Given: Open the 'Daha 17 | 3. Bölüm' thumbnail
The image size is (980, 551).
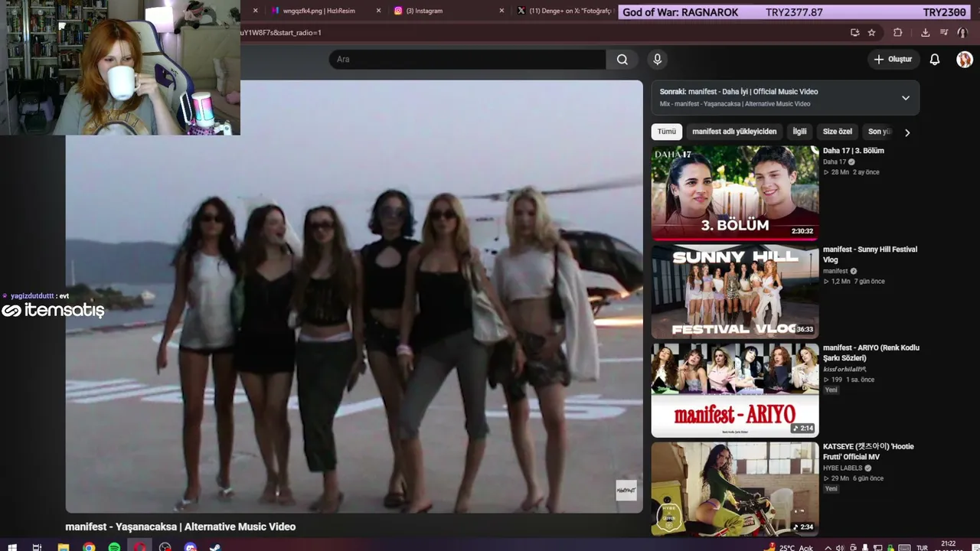Looking at the screenshot, I should pos(735,193).
